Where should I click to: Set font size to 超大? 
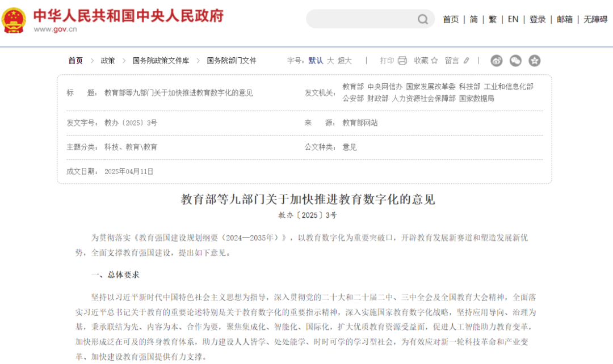(x=345, y=61)
